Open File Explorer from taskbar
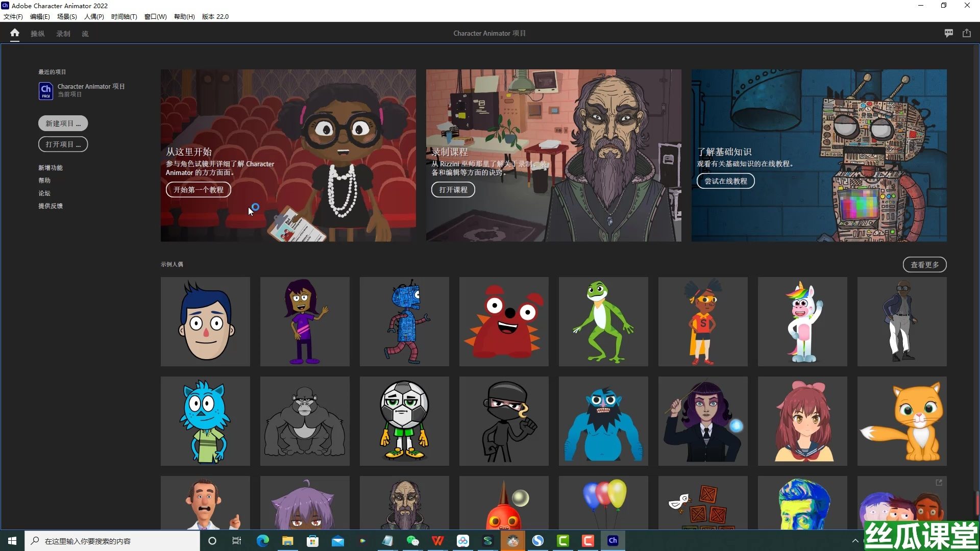Screen dimensions: 980x551 pos(287,541)
